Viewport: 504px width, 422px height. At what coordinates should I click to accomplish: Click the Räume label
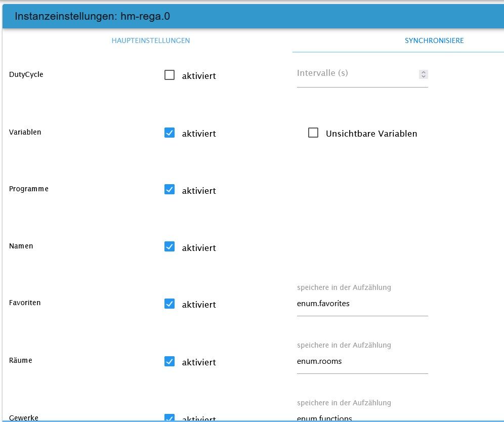click(x=21, y=360)
